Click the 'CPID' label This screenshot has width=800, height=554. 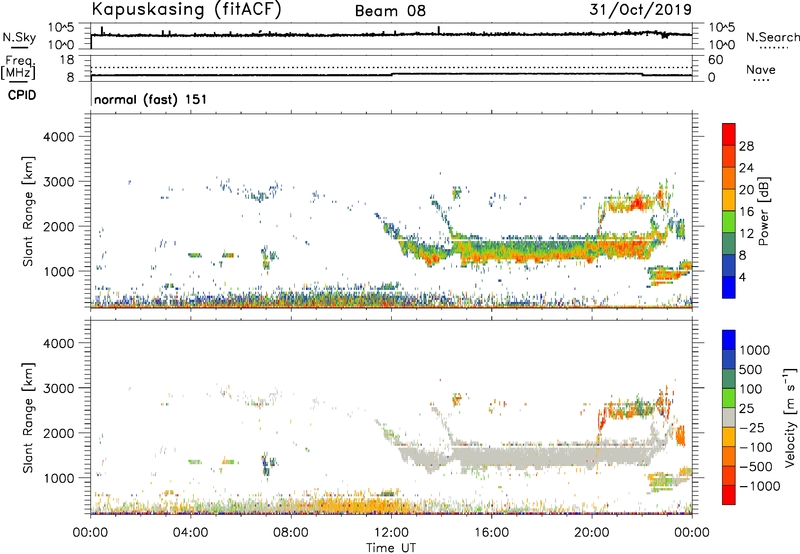[x=22, y=95]
